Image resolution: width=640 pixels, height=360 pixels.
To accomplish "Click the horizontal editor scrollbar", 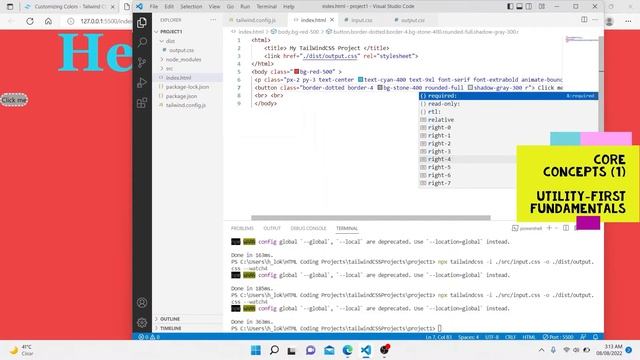I will point(371,218).
